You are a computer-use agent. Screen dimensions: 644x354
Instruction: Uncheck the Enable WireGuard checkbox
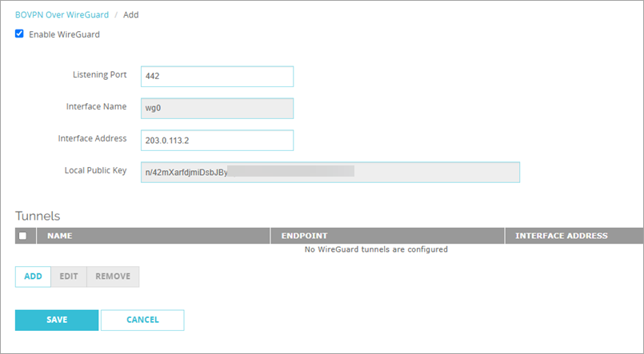[x=19, y=34]
